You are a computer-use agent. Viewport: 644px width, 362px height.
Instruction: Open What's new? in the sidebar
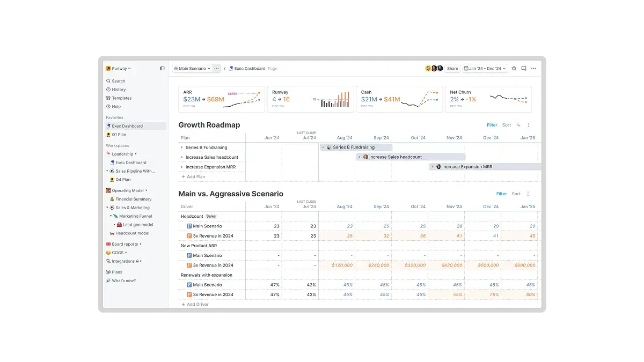(121, 280)
